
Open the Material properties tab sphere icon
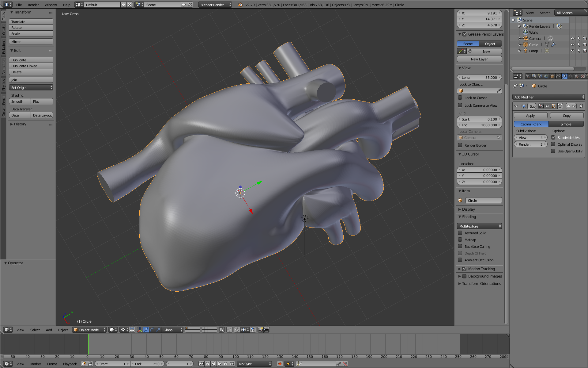click(577, 76)
